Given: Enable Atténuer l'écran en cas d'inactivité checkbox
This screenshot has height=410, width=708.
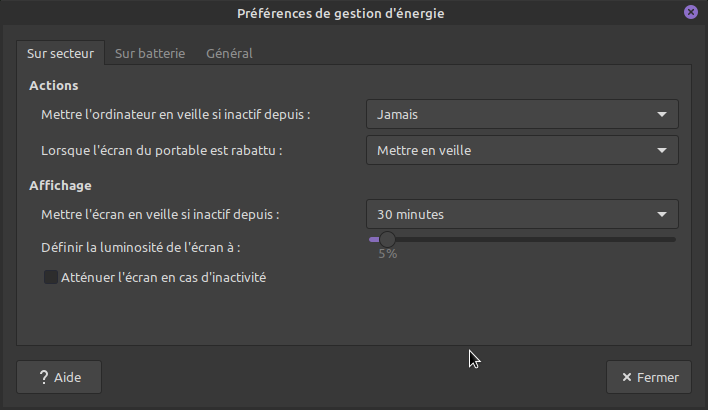Looking at the screenshot, I should (51, 277).
